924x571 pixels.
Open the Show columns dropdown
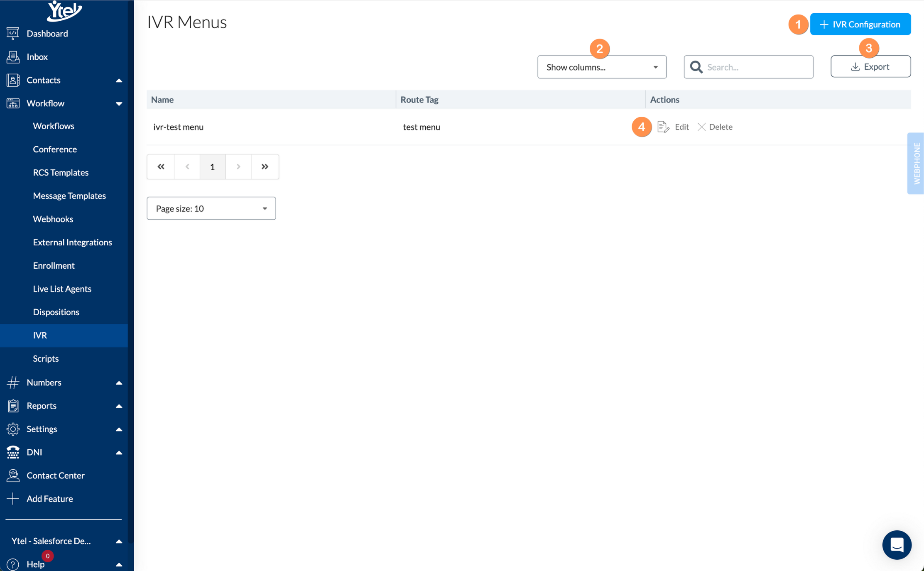[601, 67]
